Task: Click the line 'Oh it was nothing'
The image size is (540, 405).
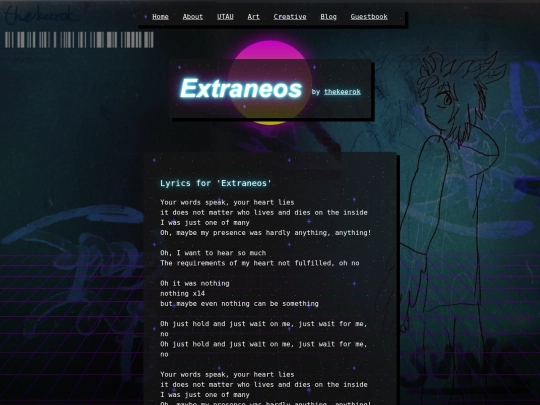Action: tap(195, 283)
